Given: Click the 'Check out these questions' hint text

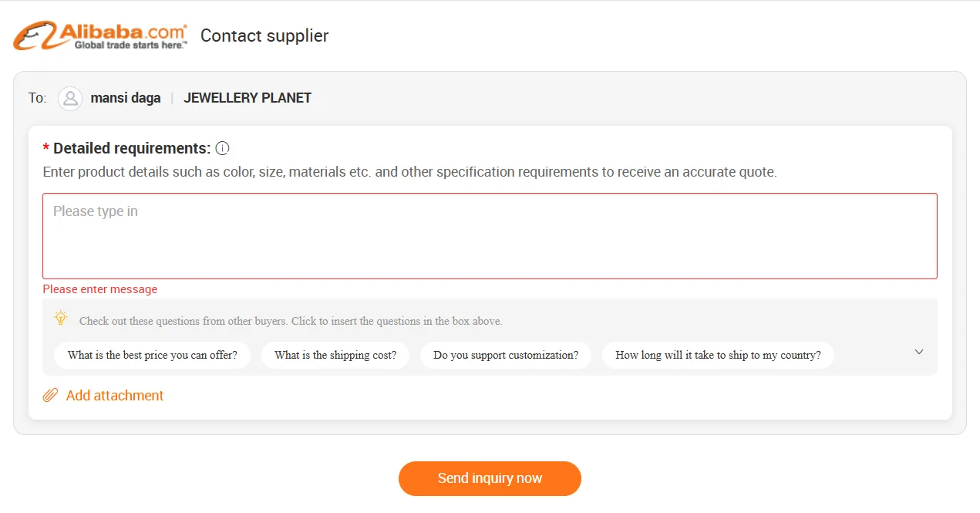Looking at the screenshot, I should point(291,321).
